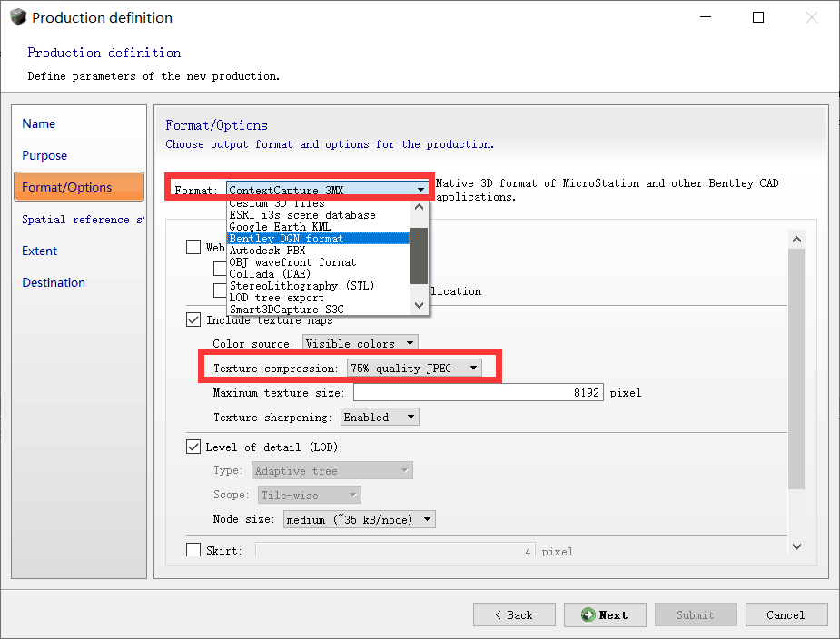Open Texture sharpening dropdown
Screen dimensions: 840x639
pos(380,418)
